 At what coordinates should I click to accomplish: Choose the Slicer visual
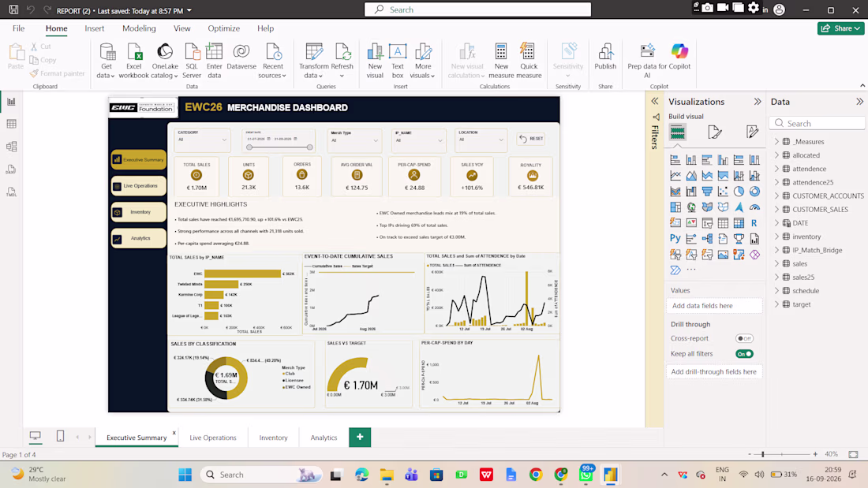[x=707, y=223]
